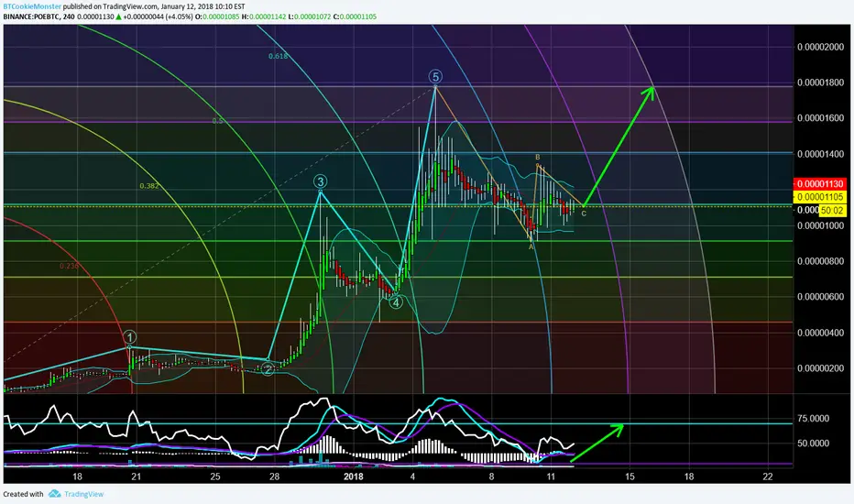854x504 pixels.
Task: Click 0.00002000 price axis label
Action: coord(820,47)
